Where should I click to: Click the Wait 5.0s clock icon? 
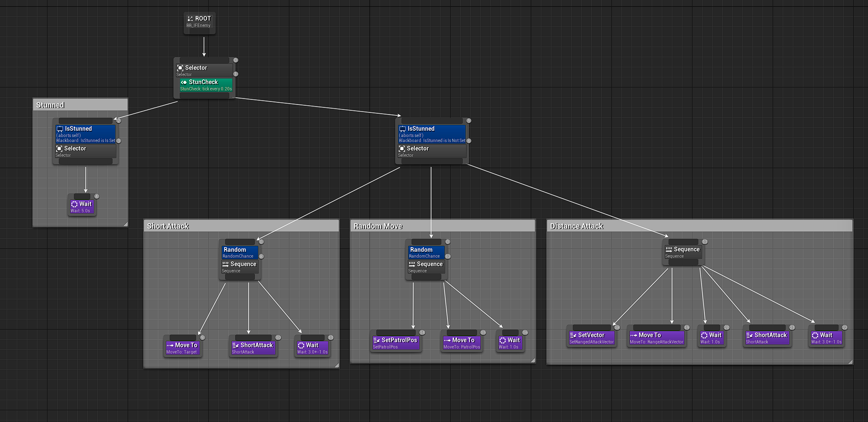(x=74, y=204)
